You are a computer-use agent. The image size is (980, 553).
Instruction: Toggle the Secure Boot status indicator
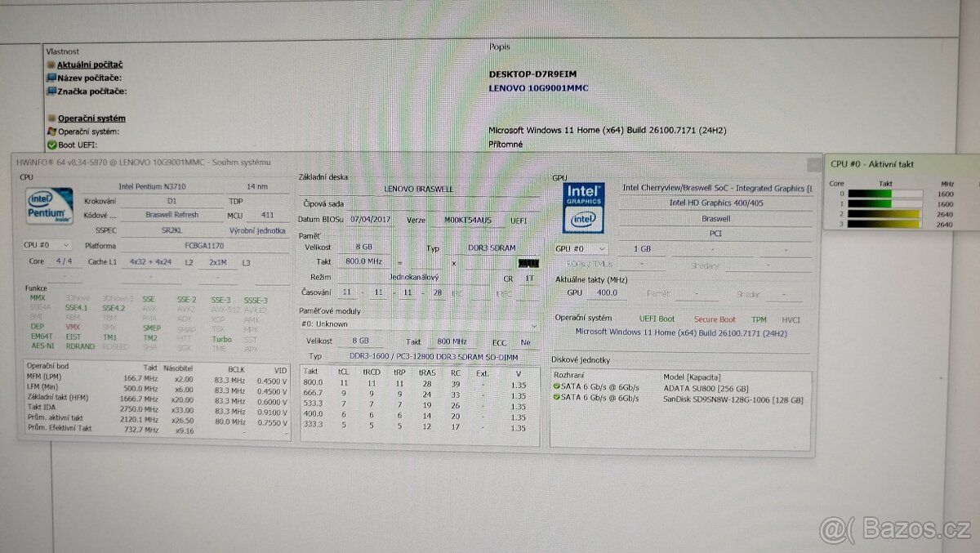(713, 319)
